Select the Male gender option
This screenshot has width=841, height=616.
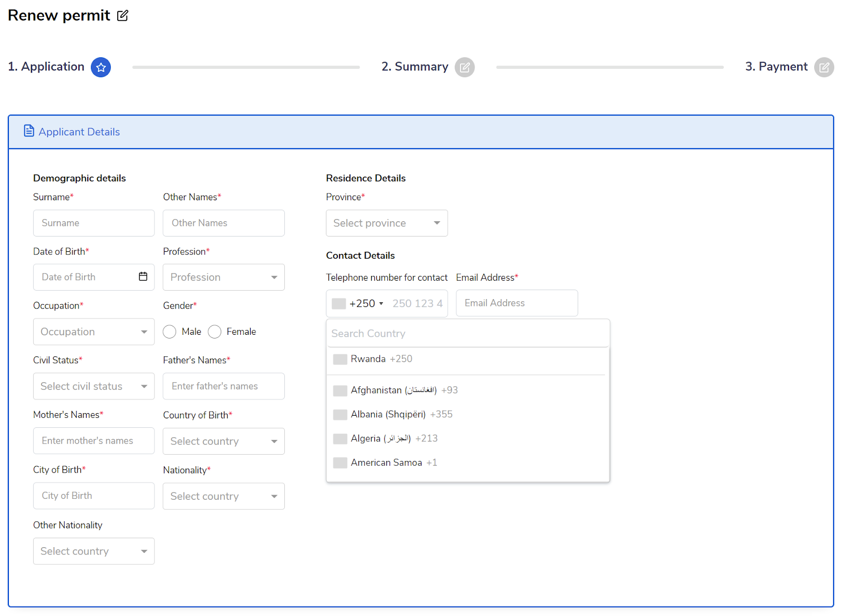tap(169, 332)
